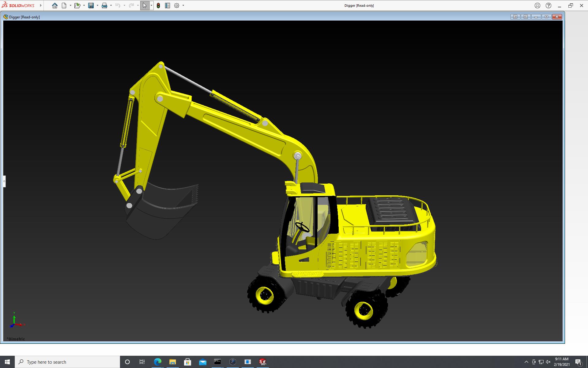
Task: Activate the Select cursor tool
Action: click(x=145, y=6)
